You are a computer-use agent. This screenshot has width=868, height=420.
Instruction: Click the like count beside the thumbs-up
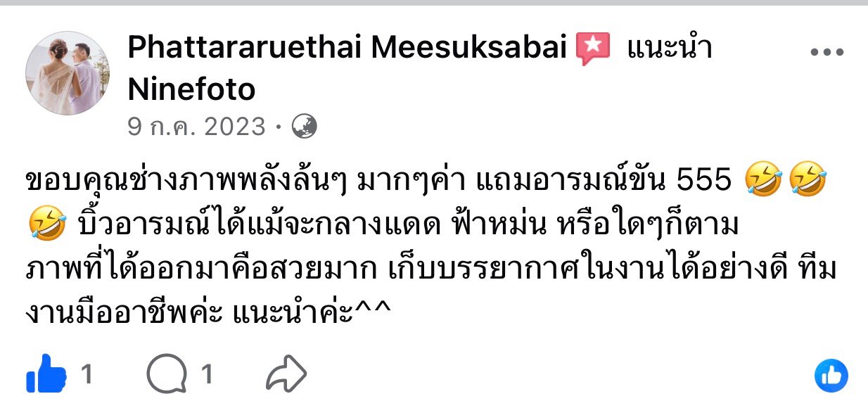click(x=87, y=374)
